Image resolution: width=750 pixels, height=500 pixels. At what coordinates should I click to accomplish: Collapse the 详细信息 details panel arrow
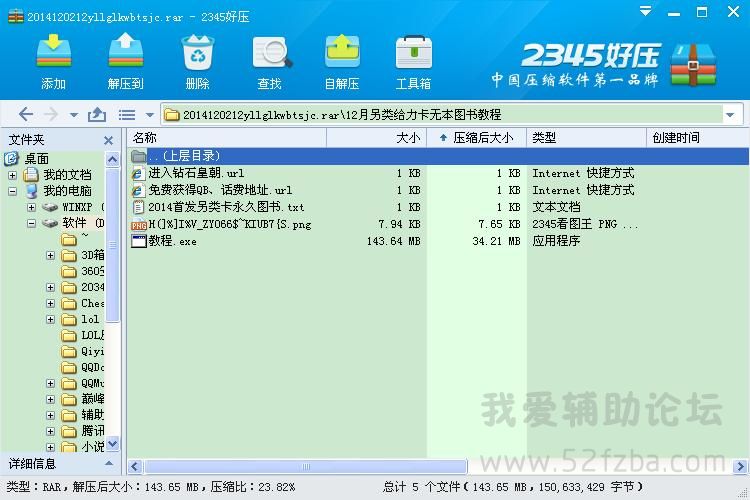click(x=109, y=463)
